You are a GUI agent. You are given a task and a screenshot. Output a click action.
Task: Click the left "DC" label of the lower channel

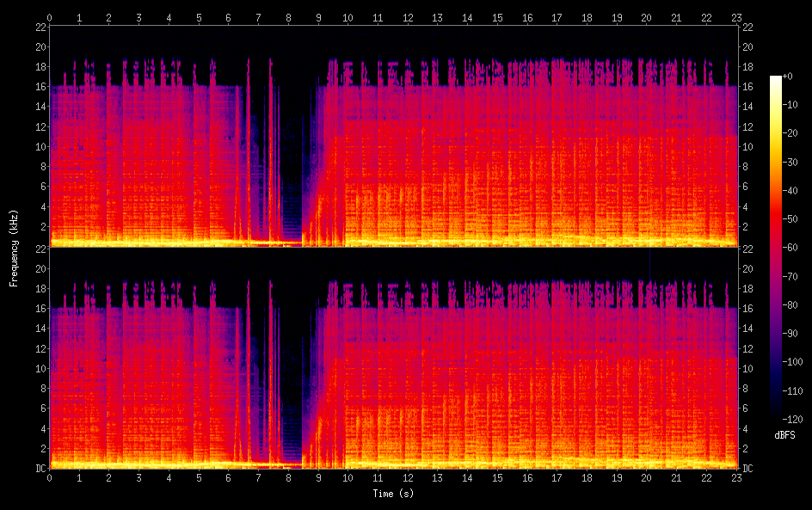tap(38, 469)
